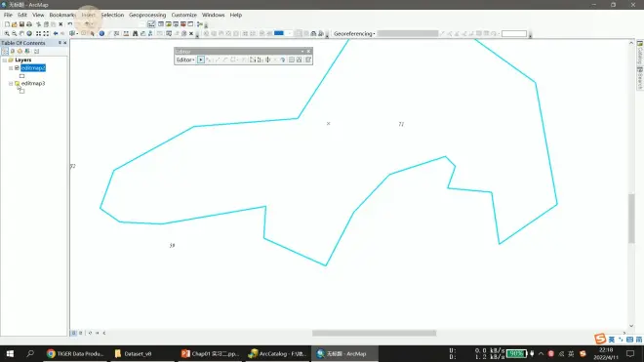
Task: Go back to previous extent
Action: click(56, 34)
